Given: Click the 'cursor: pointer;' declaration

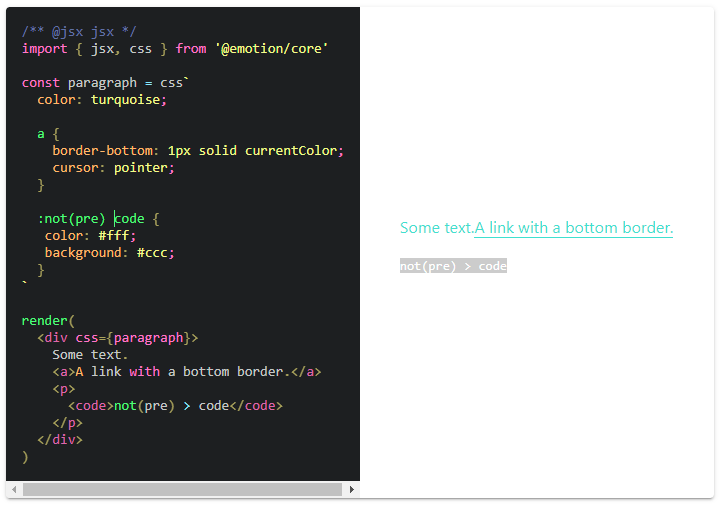Looking at the screenshot, I should (113, 168).
